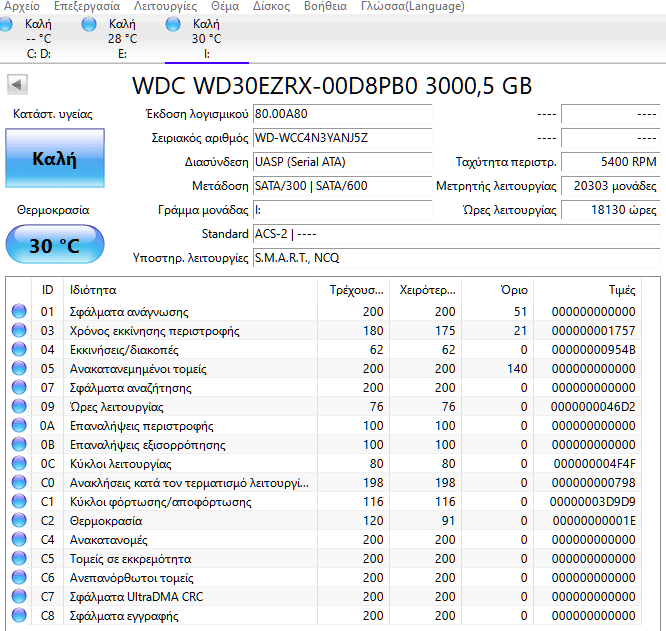Click status icon of attribute C5
666x631 pixels.
(x=19, y=558)
